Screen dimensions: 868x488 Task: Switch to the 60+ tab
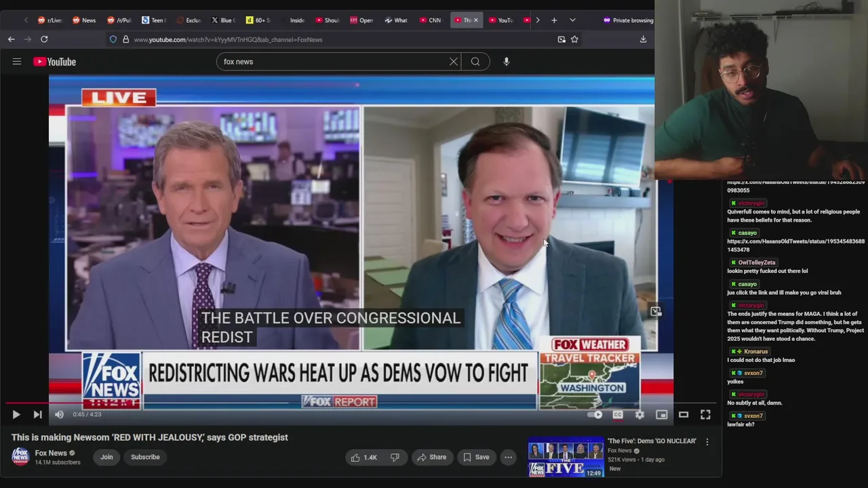(x=258, y=20)
